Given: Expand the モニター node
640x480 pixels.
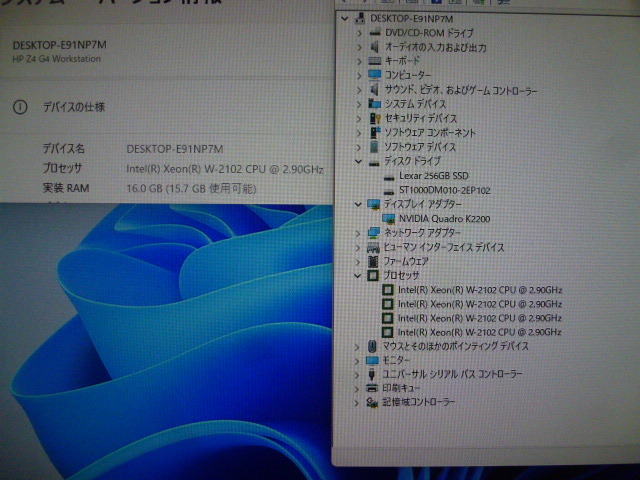Looking at the screenshot, I should point(357,361).
